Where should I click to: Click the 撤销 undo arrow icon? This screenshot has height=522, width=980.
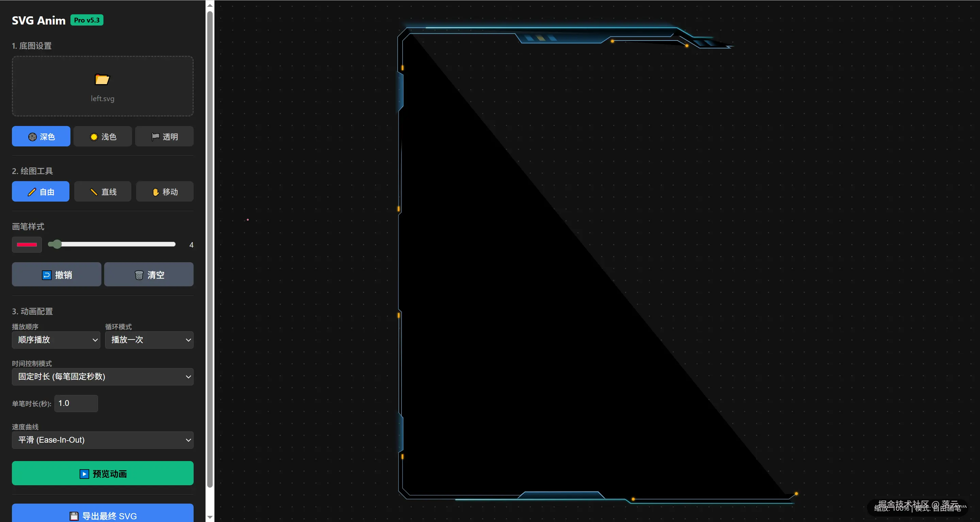46,275
